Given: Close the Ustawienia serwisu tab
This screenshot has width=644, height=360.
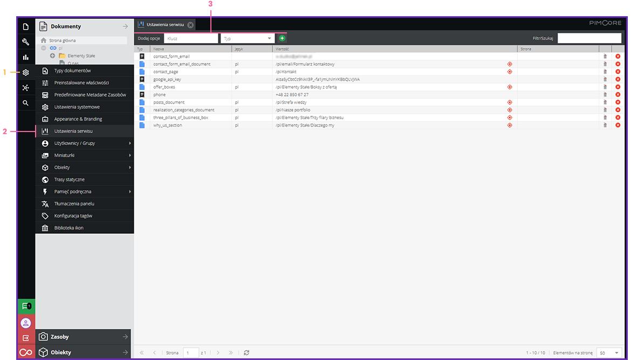Looking at the screenshot, I should [190, 25].
